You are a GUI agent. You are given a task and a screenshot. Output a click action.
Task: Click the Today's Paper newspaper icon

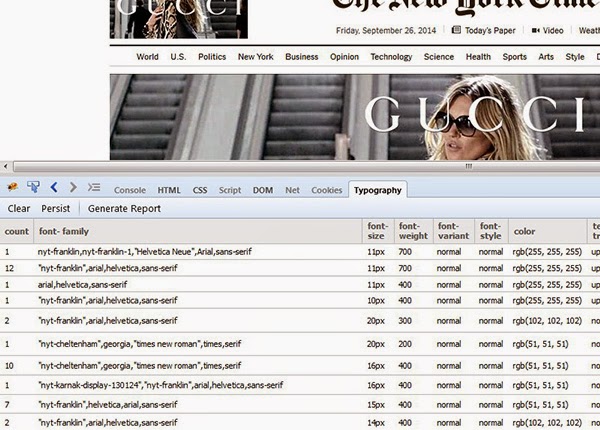point(456,30)
